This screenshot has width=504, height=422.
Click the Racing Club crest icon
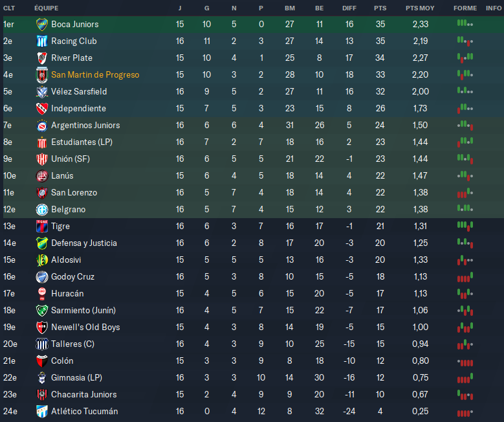tap(42, 41)
